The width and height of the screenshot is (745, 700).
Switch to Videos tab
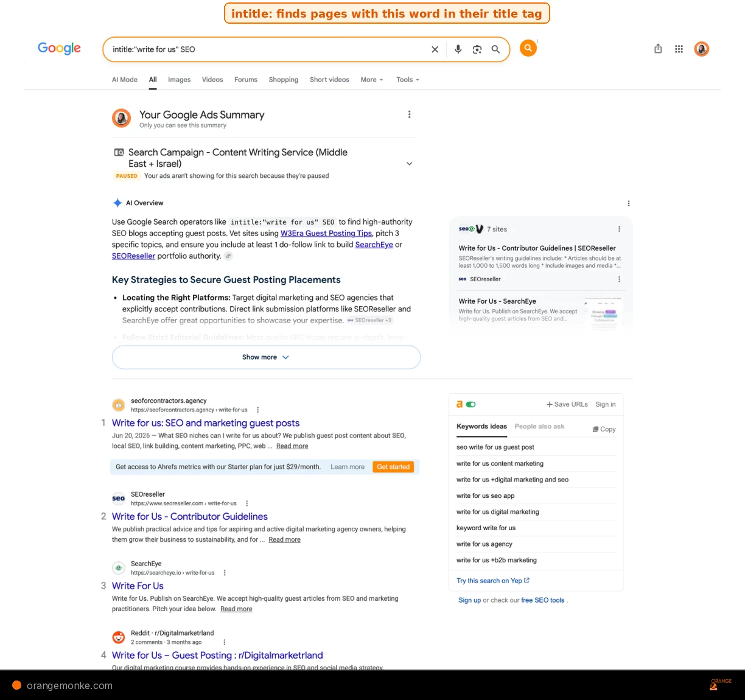pos(212,80)
